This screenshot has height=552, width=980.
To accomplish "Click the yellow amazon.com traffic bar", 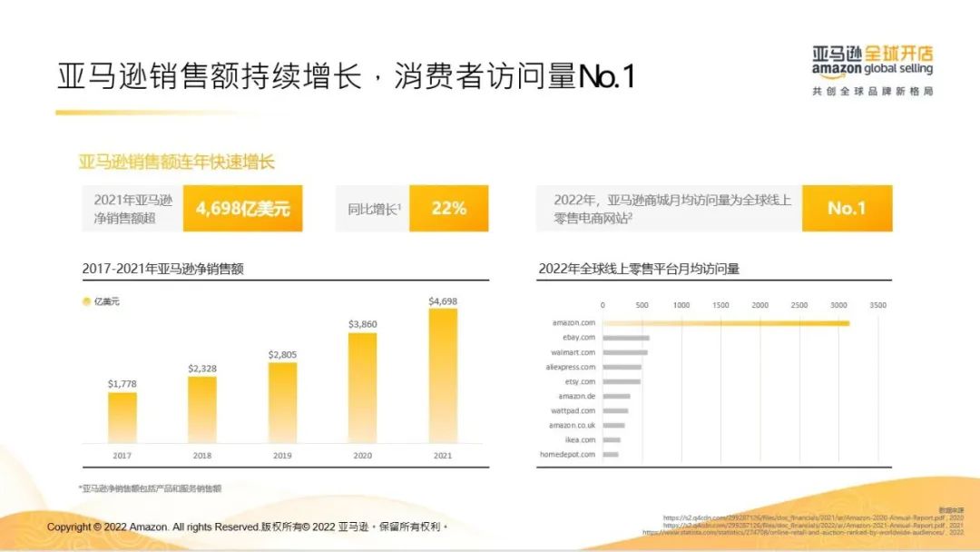I will (726, 323).
